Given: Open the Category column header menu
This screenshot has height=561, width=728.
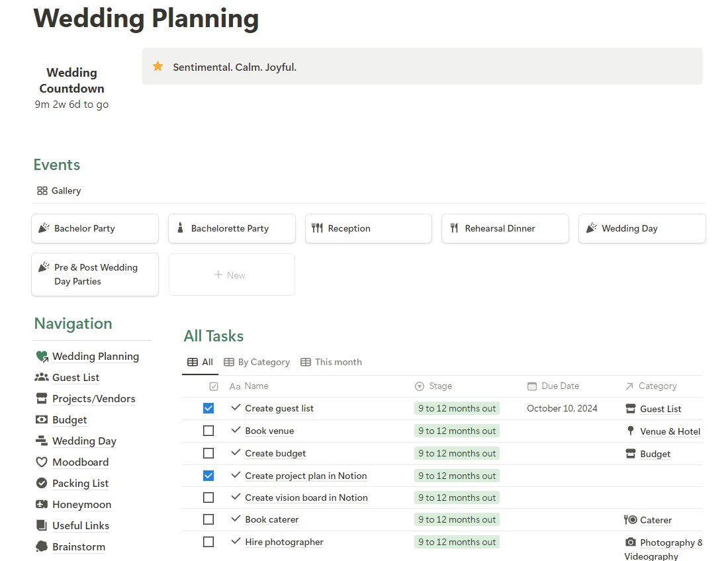Looking at the screenshot, I should pos(651,386).
